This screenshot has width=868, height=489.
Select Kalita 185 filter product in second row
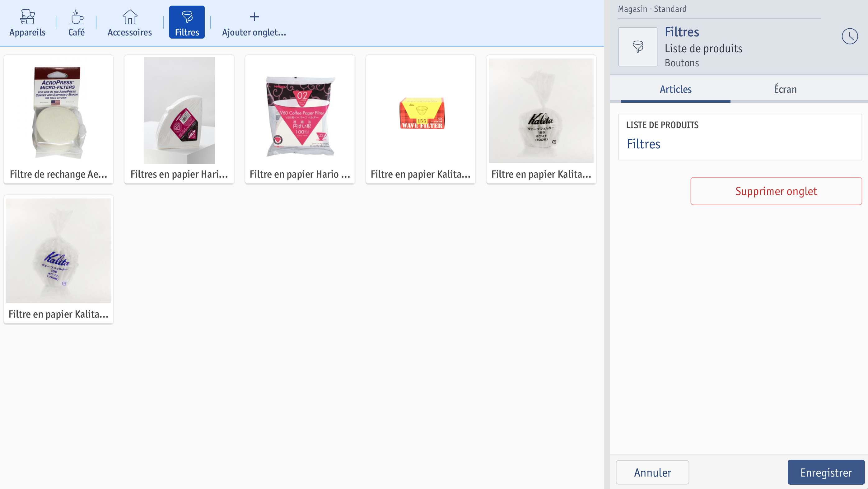(x=58, y=259)
